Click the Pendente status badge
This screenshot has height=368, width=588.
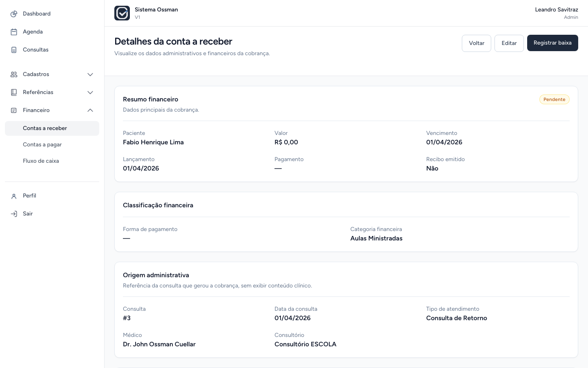point(555,99)
